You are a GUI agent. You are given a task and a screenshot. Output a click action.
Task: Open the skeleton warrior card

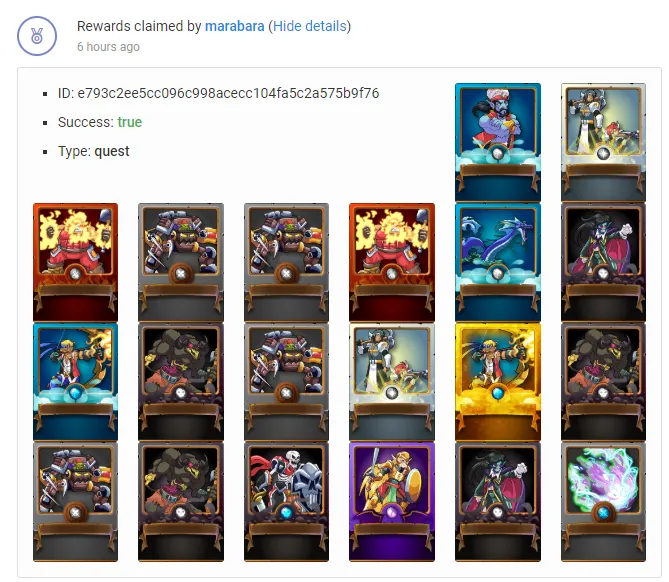286,502
